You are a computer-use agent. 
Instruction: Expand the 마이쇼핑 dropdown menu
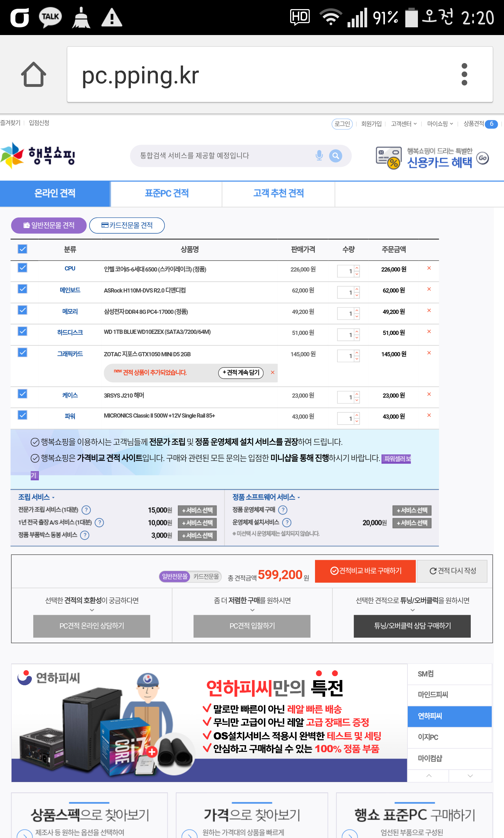pos(440,124)
